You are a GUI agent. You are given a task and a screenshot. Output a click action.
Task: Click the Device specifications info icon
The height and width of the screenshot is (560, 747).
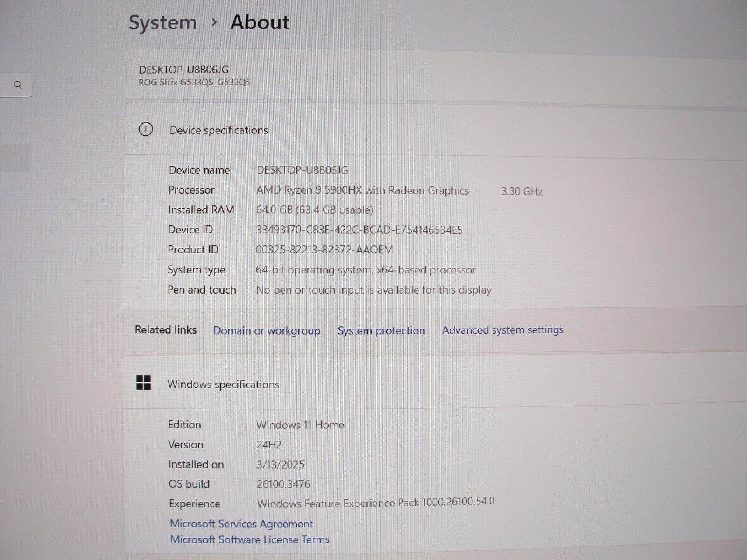(x=146, y=129)
